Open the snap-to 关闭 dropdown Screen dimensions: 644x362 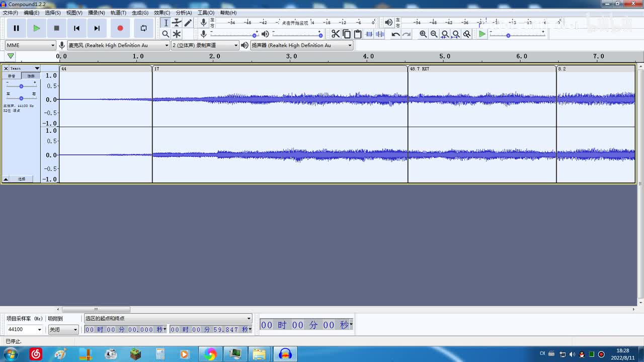[x=63, y=330]
